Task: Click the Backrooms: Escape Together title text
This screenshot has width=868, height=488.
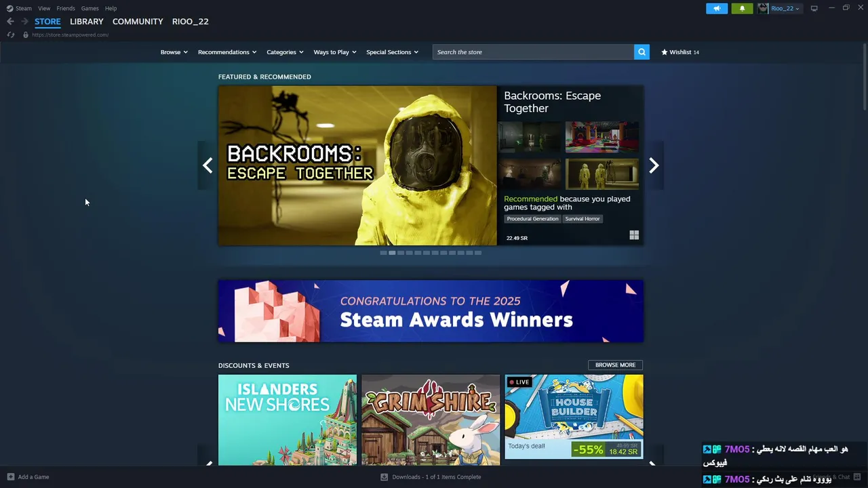Action: 552,102
